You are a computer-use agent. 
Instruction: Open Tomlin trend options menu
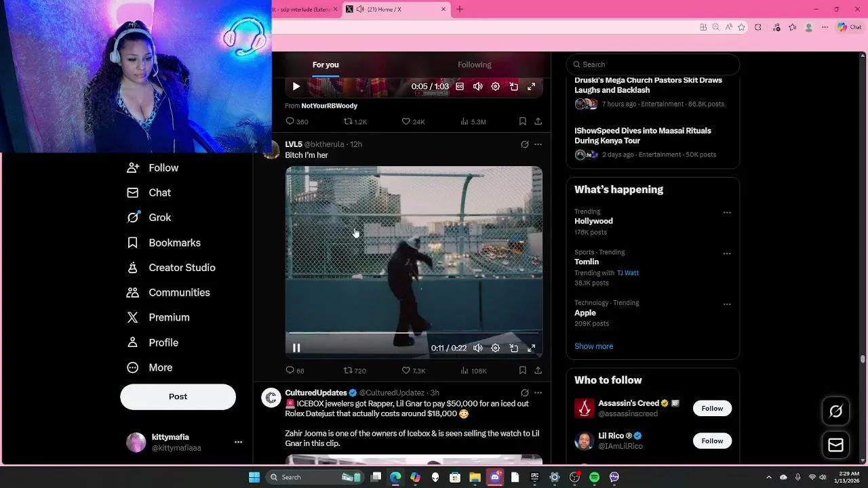coord(727,253)
